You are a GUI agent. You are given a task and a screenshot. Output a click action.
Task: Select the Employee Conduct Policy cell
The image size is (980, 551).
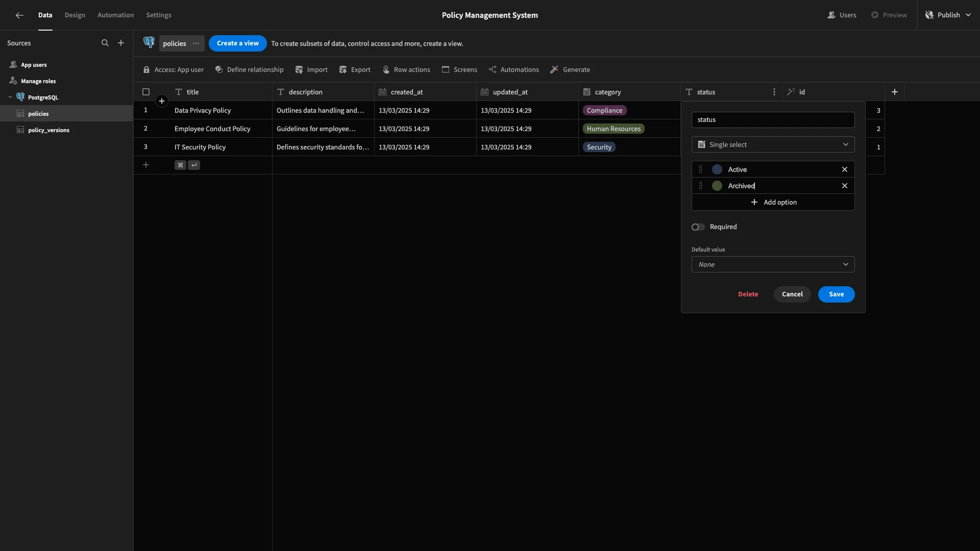(x=221, y=129)
